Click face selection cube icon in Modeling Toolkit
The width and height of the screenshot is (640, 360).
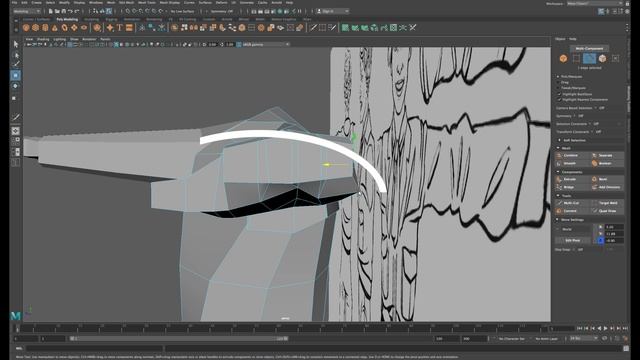(602, 58)
